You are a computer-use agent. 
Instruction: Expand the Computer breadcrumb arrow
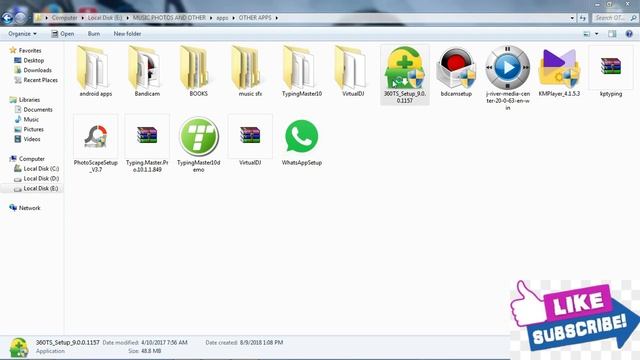[82, 18]
